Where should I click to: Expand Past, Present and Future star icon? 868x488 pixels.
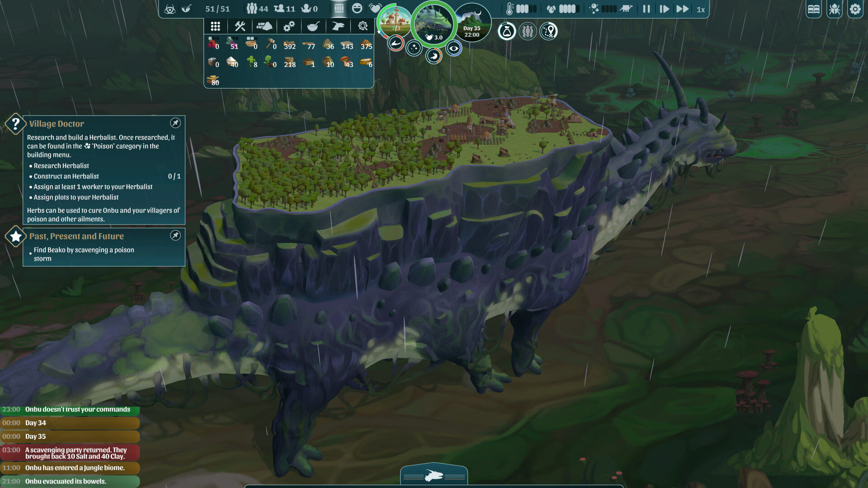pyautogui.click(x=16, y=236)
